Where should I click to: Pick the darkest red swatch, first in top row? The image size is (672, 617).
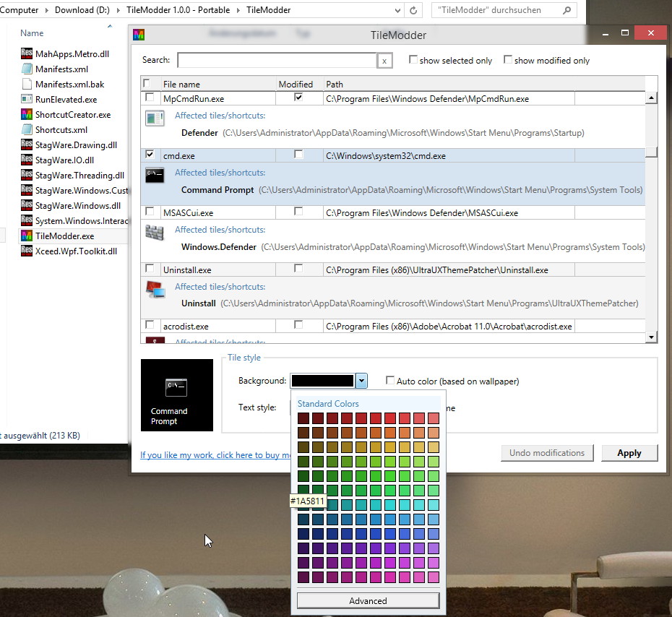point(303,418)
